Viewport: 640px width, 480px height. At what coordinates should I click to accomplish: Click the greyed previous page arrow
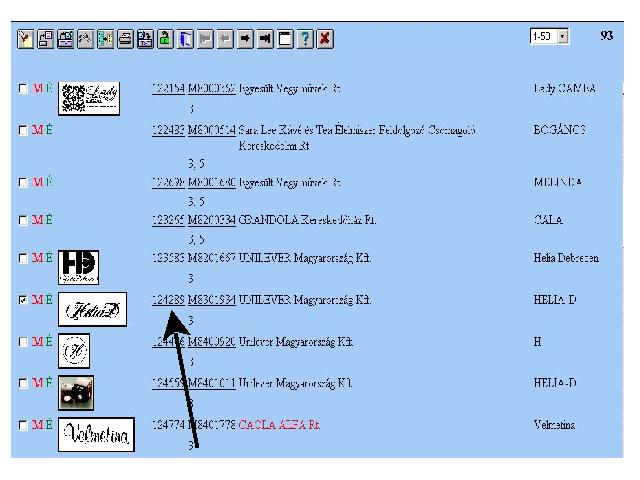[225, 39]
